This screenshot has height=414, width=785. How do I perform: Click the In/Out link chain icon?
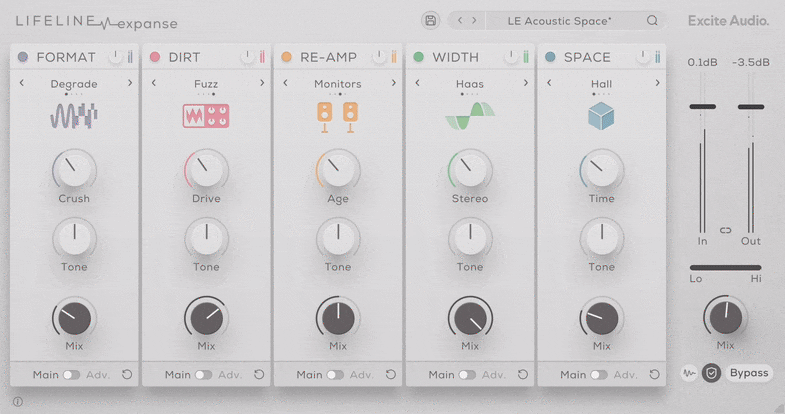tap(726, 230)
